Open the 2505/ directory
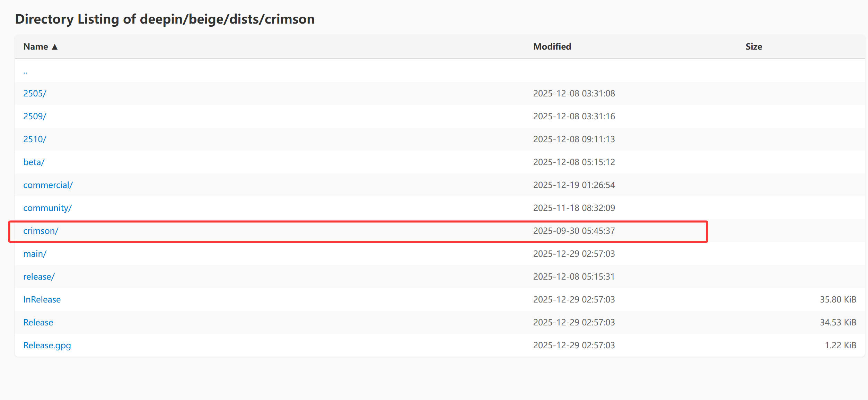This screenshot has height=400, width=868. pos(35,93)
